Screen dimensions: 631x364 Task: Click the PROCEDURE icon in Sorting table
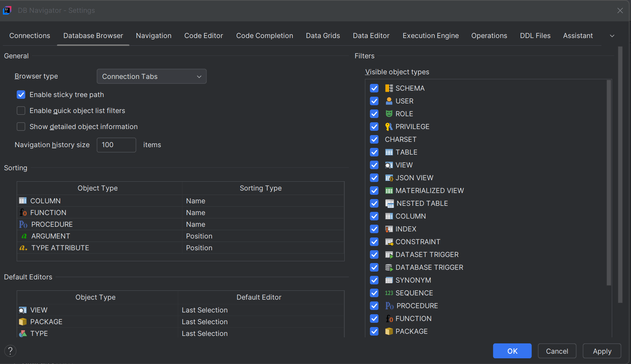coord(23,224)
